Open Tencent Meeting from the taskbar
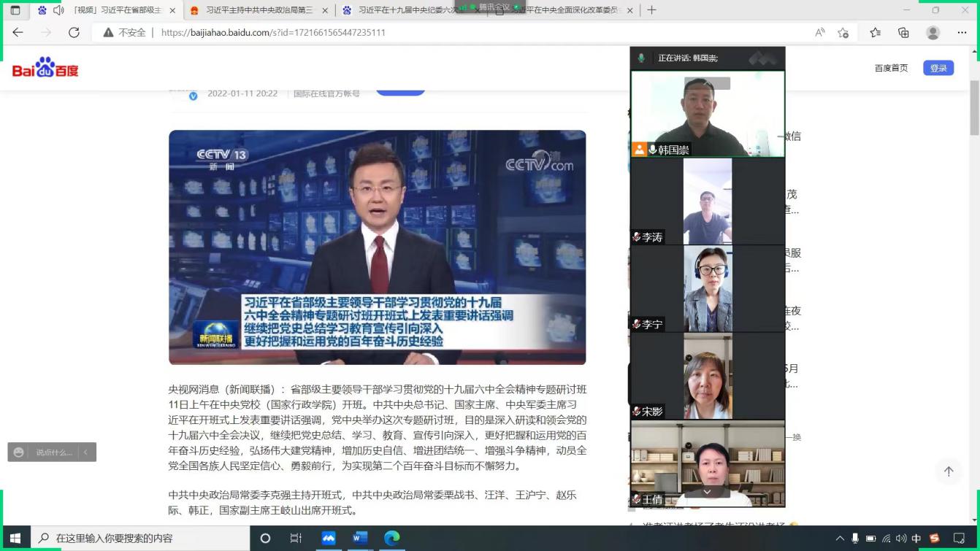 329,539
